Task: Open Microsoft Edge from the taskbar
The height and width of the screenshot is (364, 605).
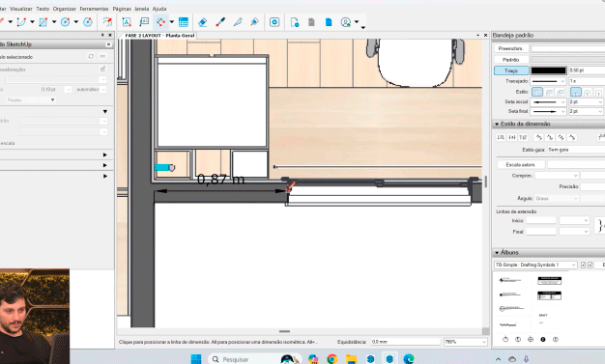Action: tap(409, 359)
